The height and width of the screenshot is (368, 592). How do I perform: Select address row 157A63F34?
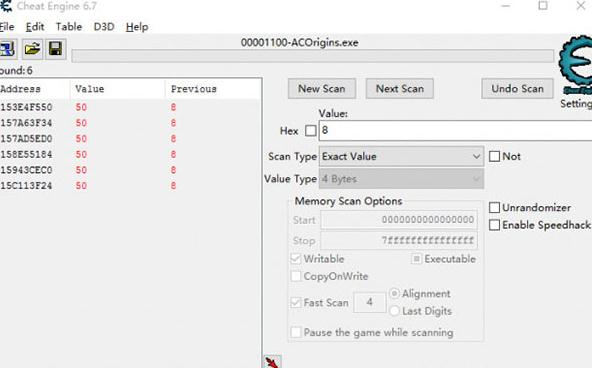(x=130, y=123)
